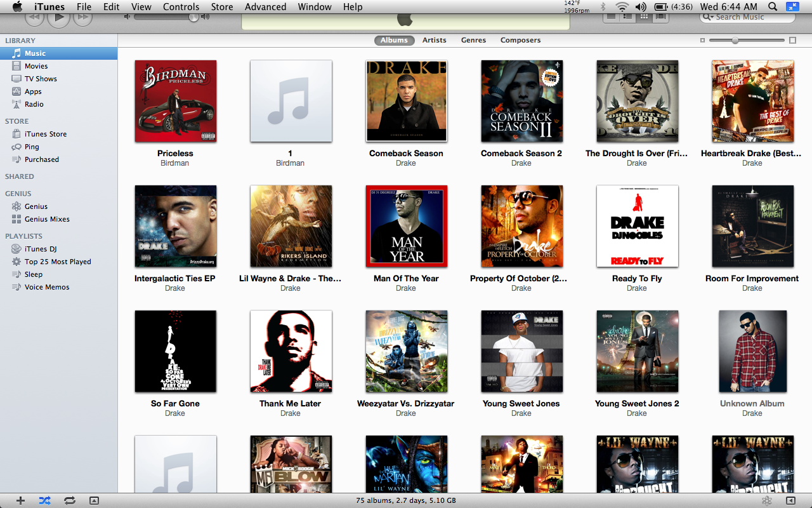Select the Comeback Season album cover

click(x=407, y=101)
